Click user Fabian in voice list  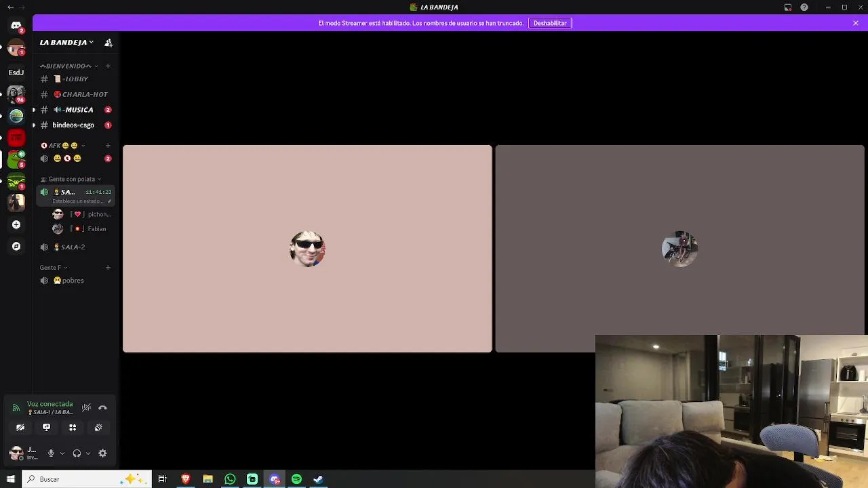tap(82, 229)
